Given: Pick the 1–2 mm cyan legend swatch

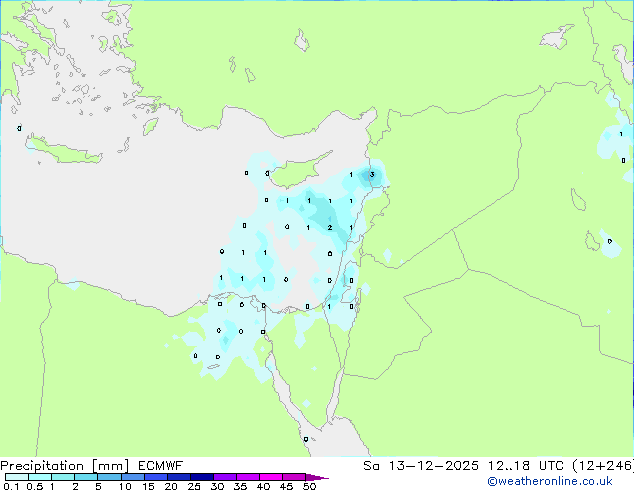Looking at the screenshot, I should 63,477.
